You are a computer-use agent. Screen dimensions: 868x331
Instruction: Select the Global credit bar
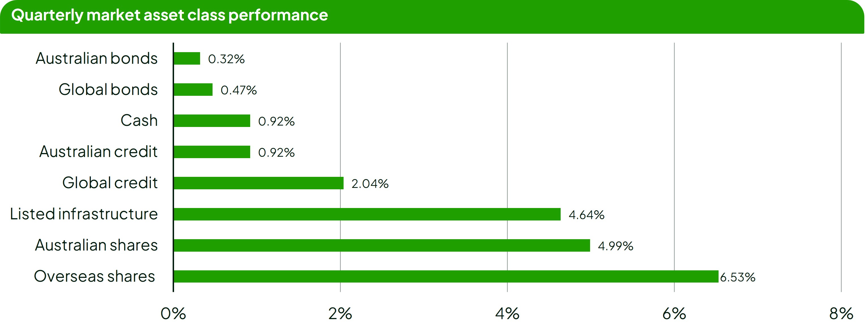(258, 183)
